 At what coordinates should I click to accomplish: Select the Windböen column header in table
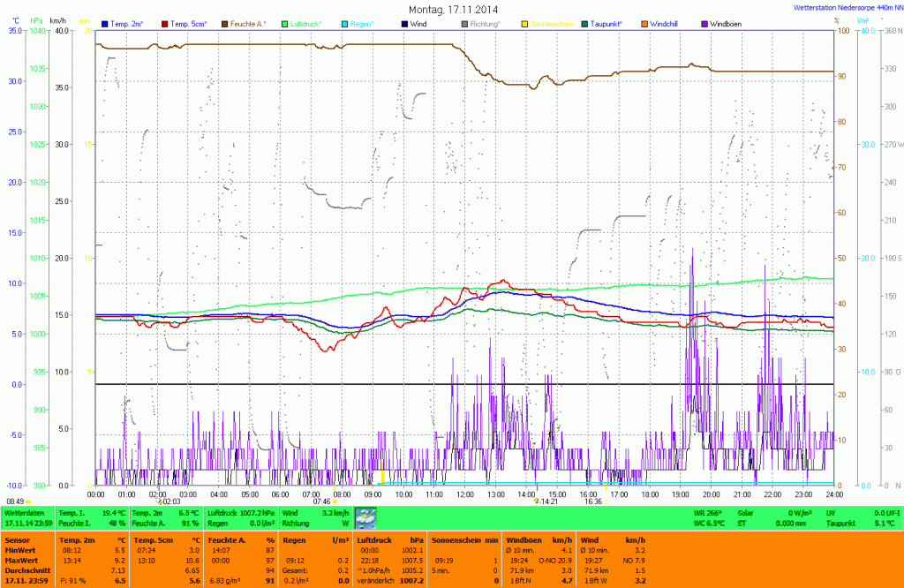(x=521, y=539)
